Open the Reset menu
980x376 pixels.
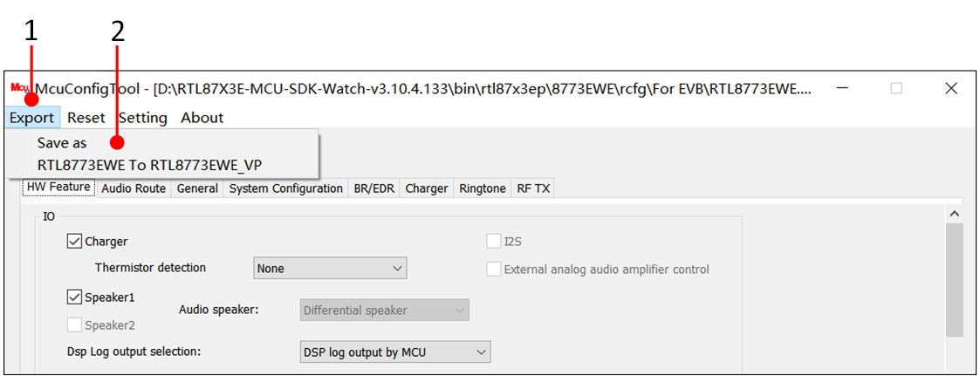click(86, 118)
